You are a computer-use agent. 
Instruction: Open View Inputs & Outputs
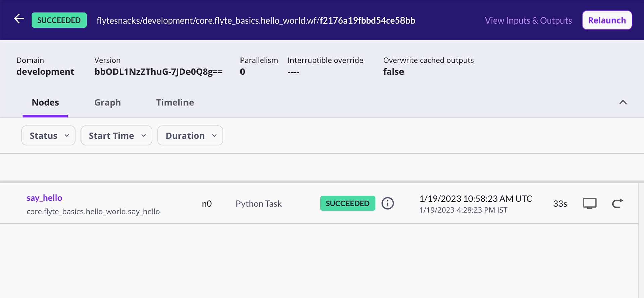tap(528, 20)
